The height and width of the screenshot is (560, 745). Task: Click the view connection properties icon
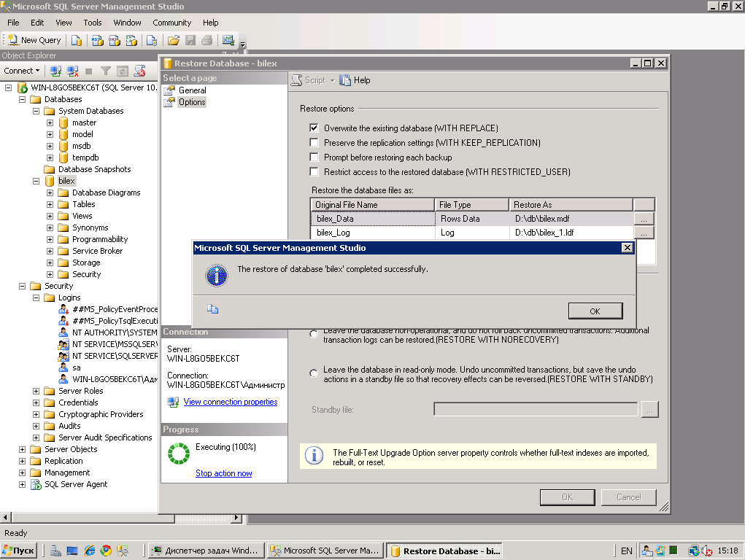pyautogui.click(x=173, y=402)
